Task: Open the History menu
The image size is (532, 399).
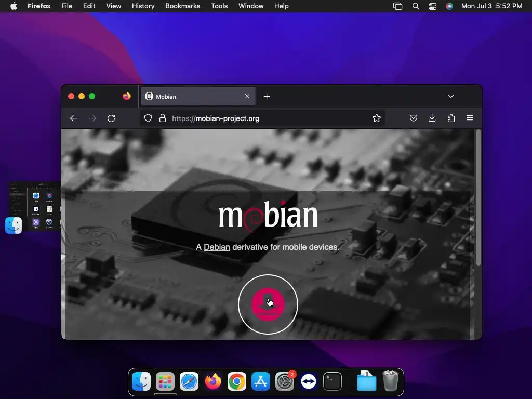Action: [143, 6]
